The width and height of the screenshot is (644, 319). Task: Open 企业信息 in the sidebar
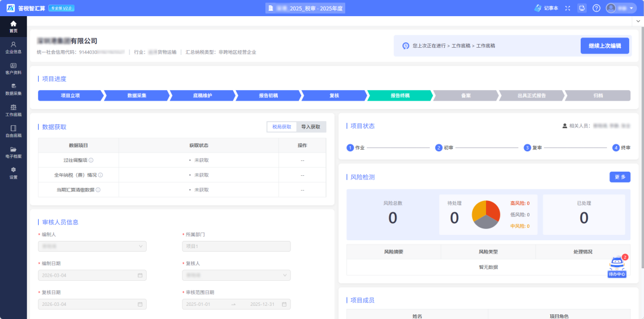13,48
